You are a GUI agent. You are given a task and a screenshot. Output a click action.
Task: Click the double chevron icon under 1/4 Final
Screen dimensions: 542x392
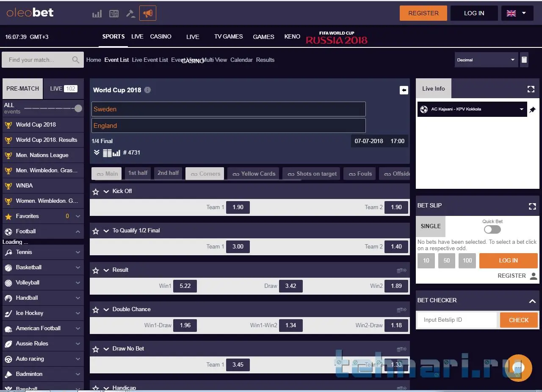point(97,152)
